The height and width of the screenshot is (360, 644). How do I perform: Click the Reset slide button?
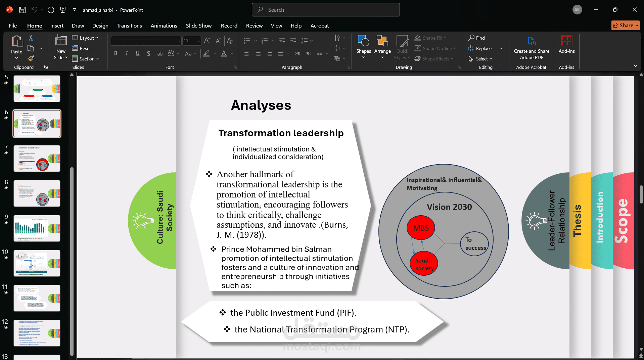tap(81, 48)
